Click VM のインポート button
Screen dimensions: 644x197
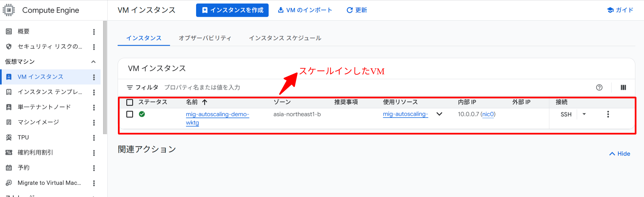[305, 10]
